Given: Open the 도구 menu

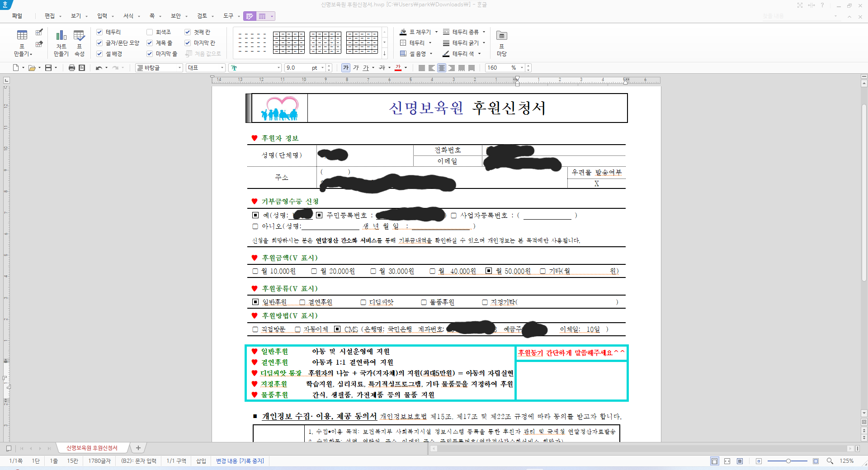Looking at the screenshot, I should pos(228,16).
